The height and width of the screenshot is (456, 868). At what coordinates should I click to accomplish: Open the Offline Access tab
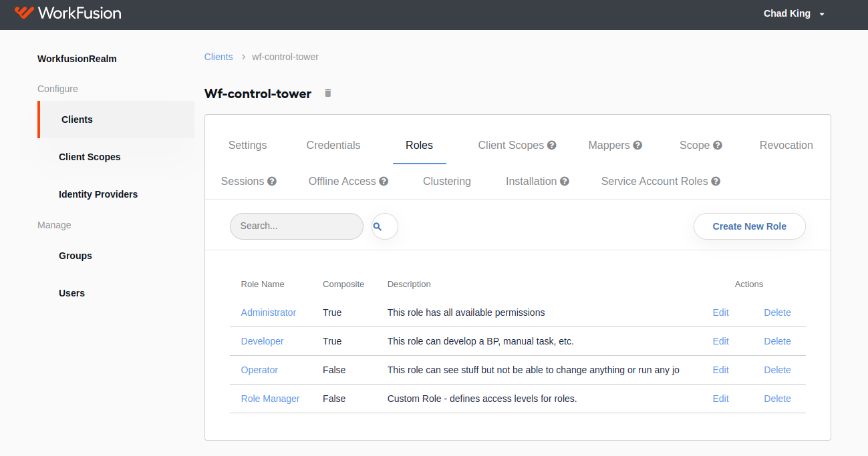click(342, 181)
